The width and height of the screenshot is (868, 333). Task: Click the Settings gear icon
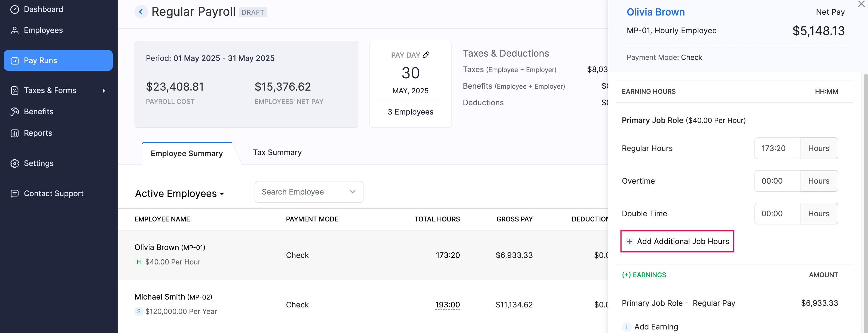(x=14, y=163)
